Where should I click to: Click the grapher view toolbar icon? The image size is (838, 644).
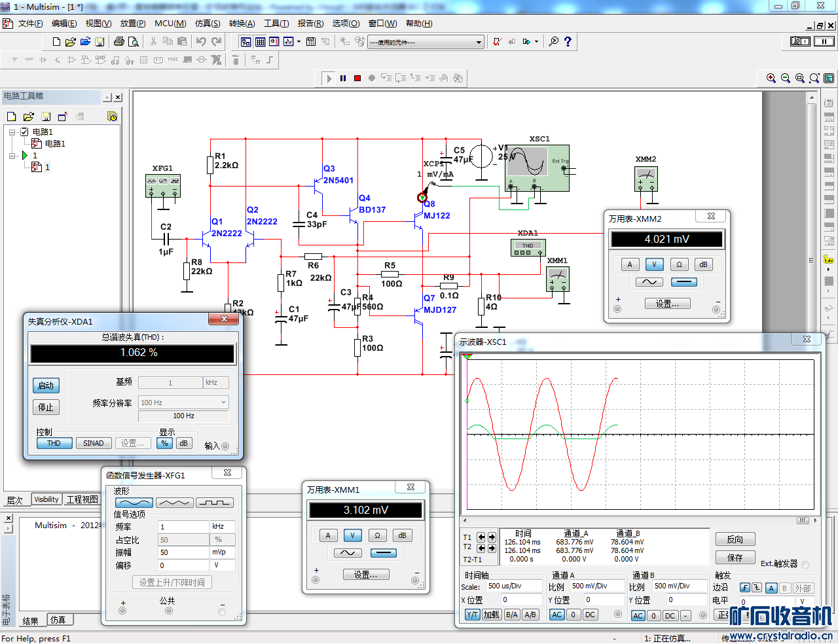[288, 41]
